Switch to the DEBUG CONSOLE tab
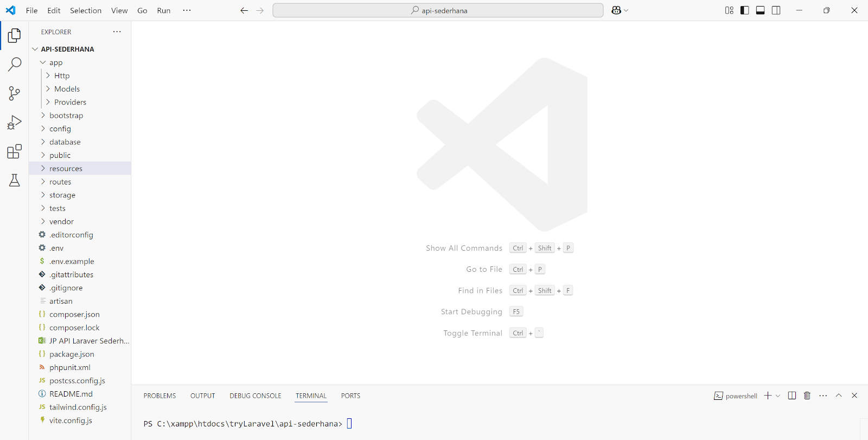This screenshot has height=440, width=868. pos(256,396)
